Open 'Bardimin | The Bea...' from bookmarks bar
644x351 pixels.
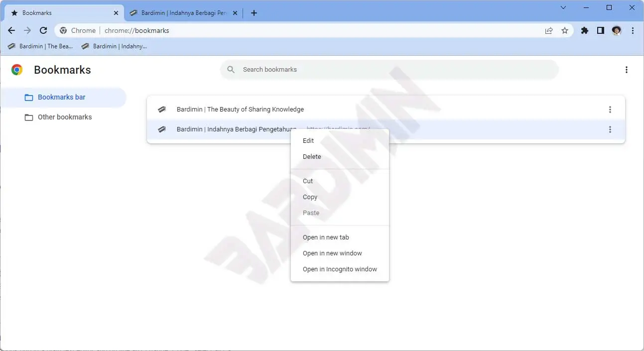click(41, 46)
